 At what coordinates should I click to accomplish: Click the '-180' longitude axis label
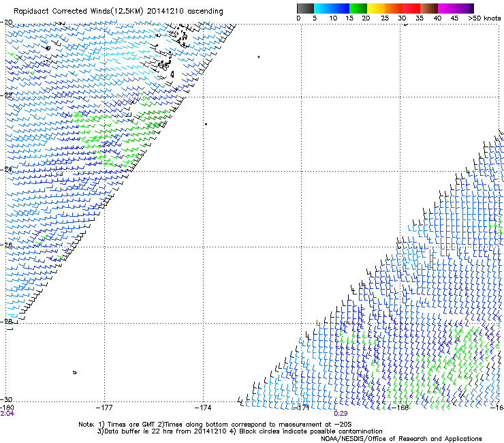tap(7, 408)
